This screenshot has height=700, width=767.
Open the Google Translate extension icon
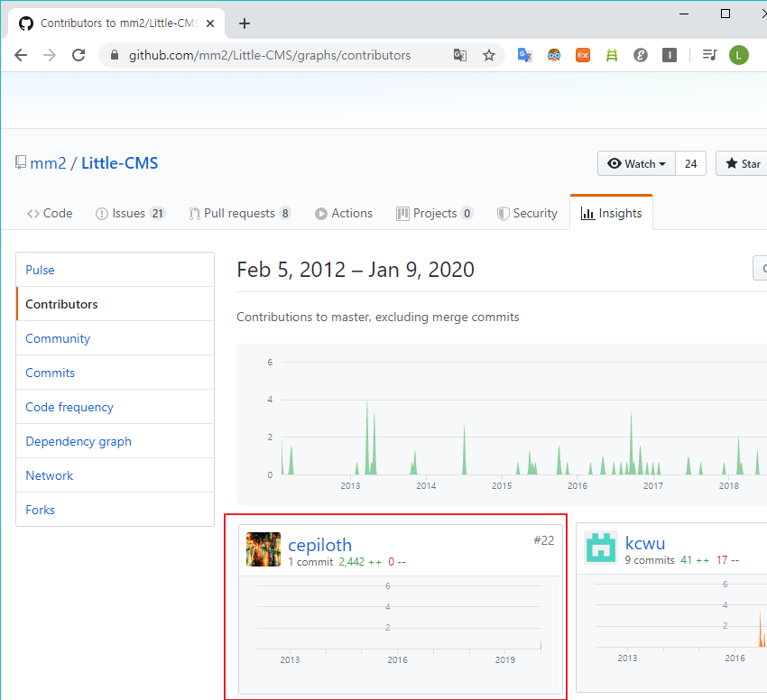tap(524, 55)
